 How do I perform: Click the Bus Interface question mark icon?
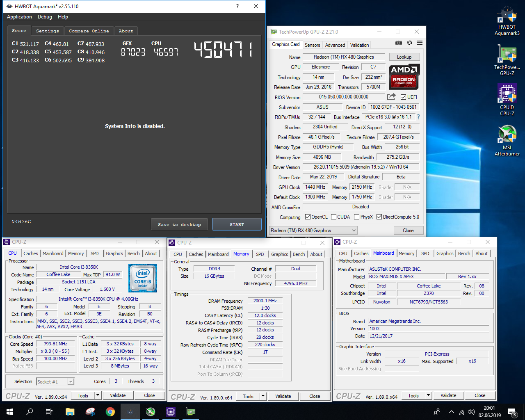click(x=418, y=117)
